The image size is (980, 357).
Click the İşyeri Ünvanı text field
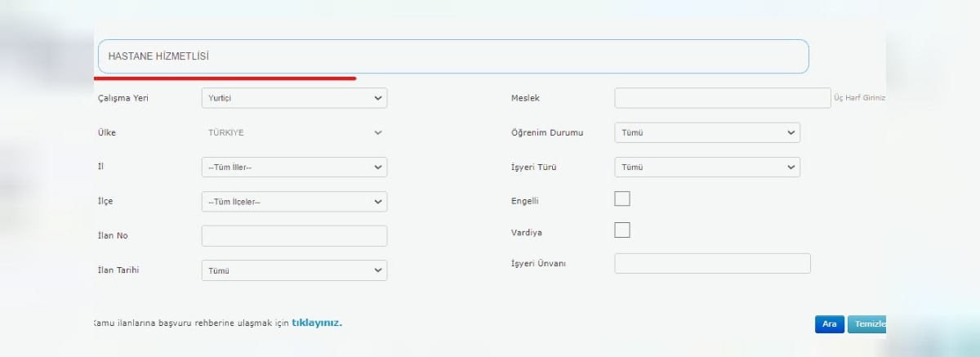point(712,263)
